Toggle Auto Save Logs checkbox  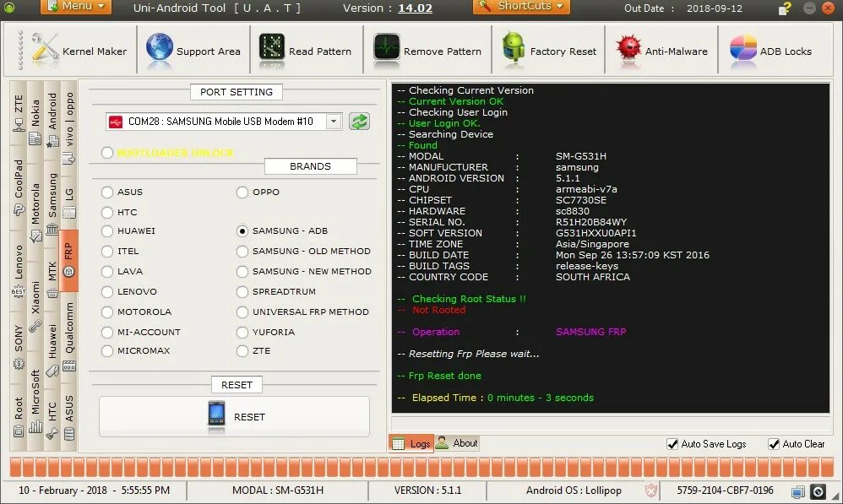pos(672,444)
